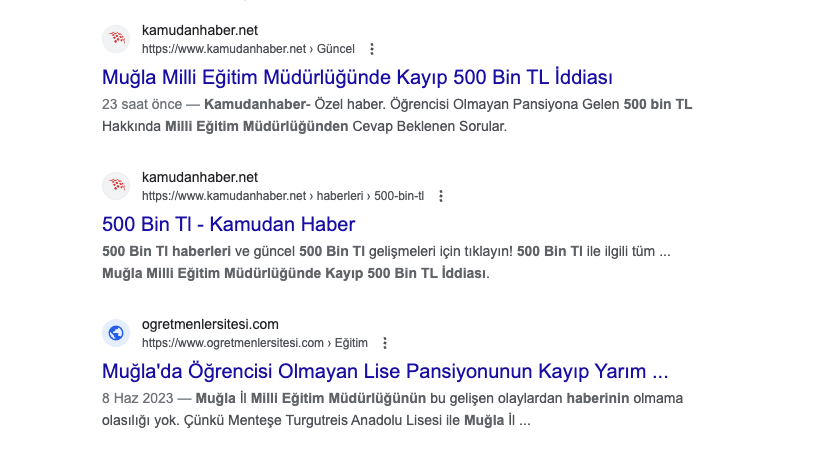
Task: Open 'Muğla'da Öğrencisi Olmayan Lise Pansiyonunun' result
Action: tap(385, 371)
